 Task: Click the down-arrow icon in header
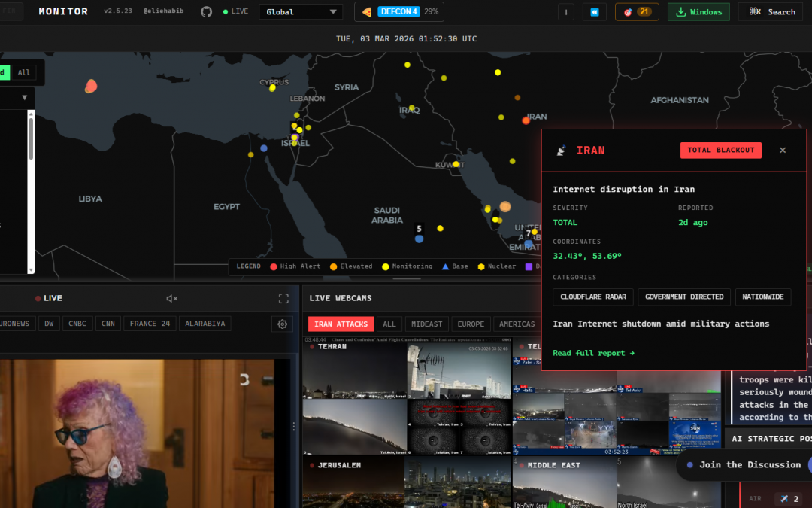[x=565, y=12]
